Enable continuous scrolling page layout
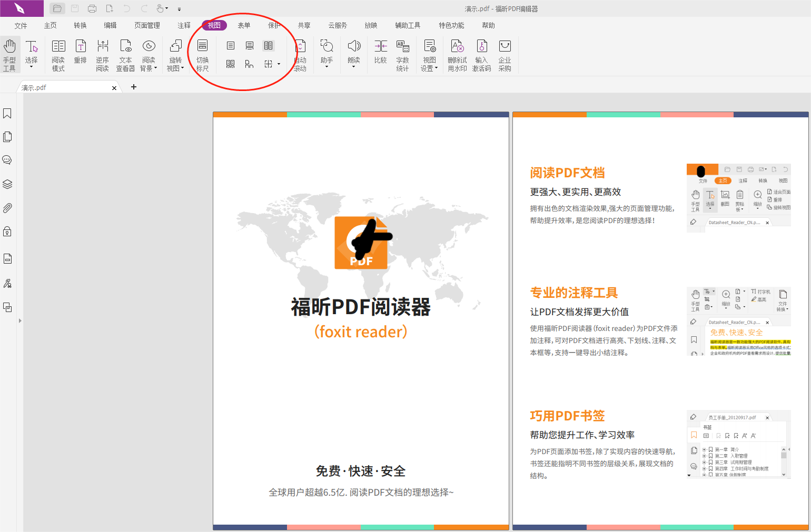Viewport: 811px width, 532px height. pyautogui.click(x=249, y=45)
